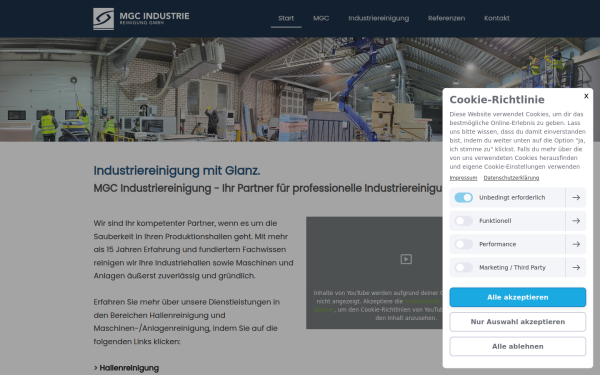The width and height of the screenshot is (600, 375).
Task: Enable the Funktionell cookie switch
Action: point(463,221)
